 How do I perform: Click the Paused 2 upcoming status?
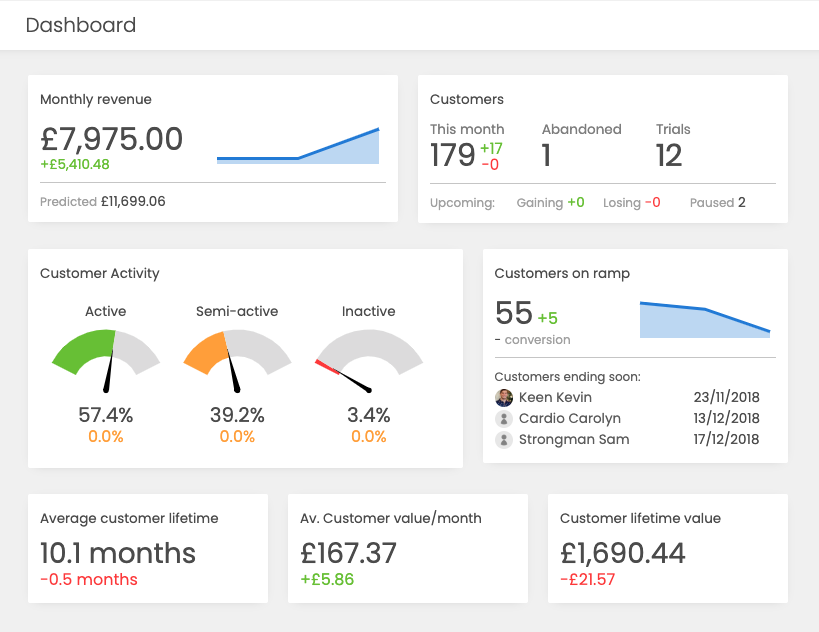[717, 202]
